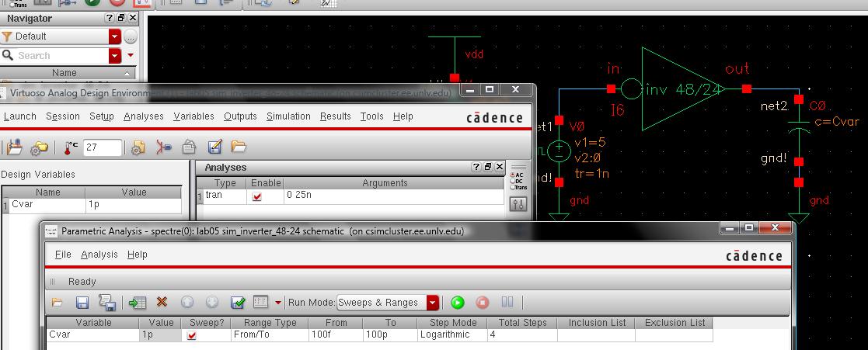
Task: Click the greyed Move Down arrow icon
Action: (212, 303)
